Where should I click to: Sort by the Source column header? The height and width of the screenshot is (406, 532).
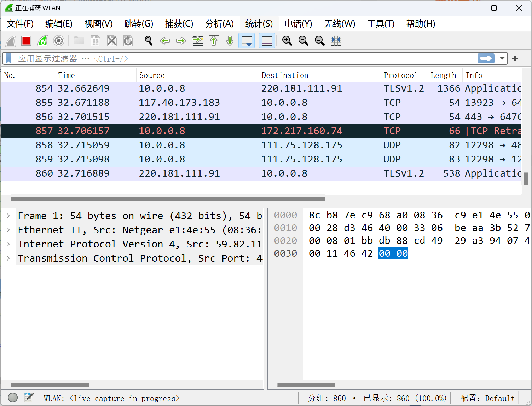tap(197, 75)
